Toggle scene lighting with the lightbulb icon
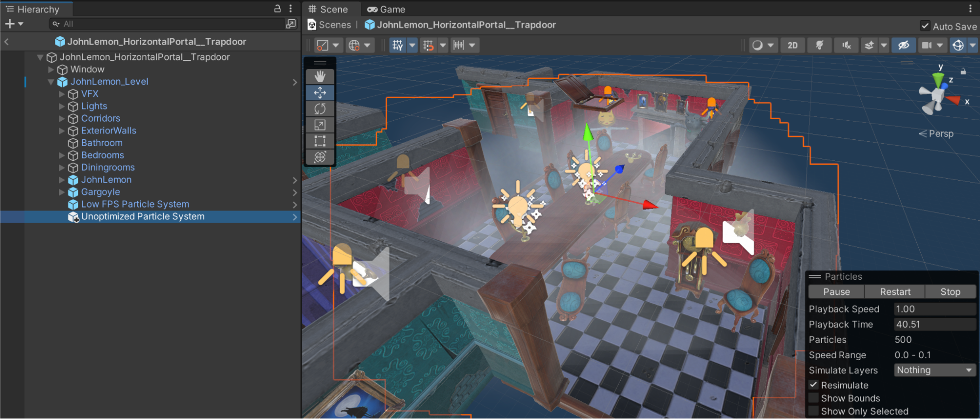 point(819,45)
